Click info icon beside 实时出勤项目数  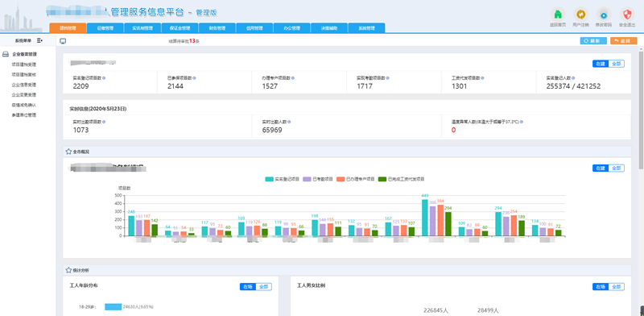click(x=104, y=122)
